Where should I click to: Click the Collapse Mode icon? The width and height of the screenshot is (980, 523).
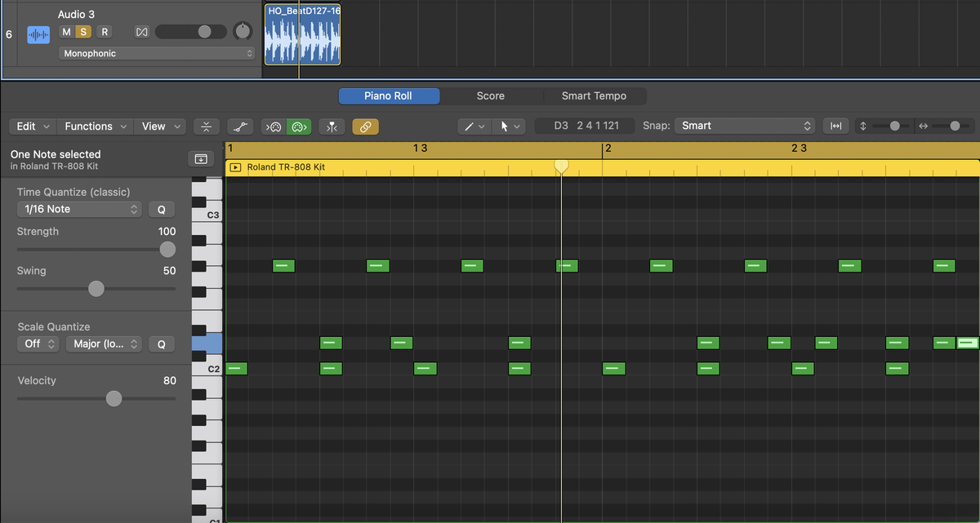click(x=207, y=126)
